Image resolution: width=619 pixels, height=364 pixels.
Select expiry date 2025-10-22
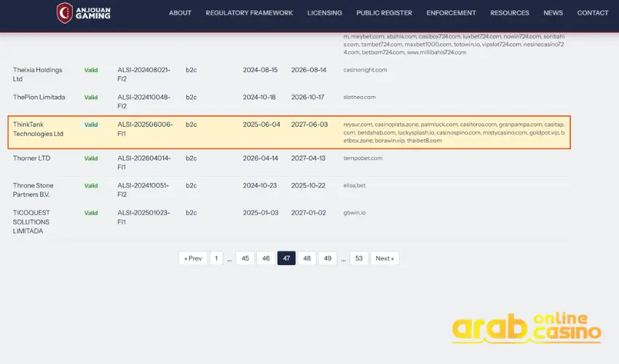click(308, 186)
